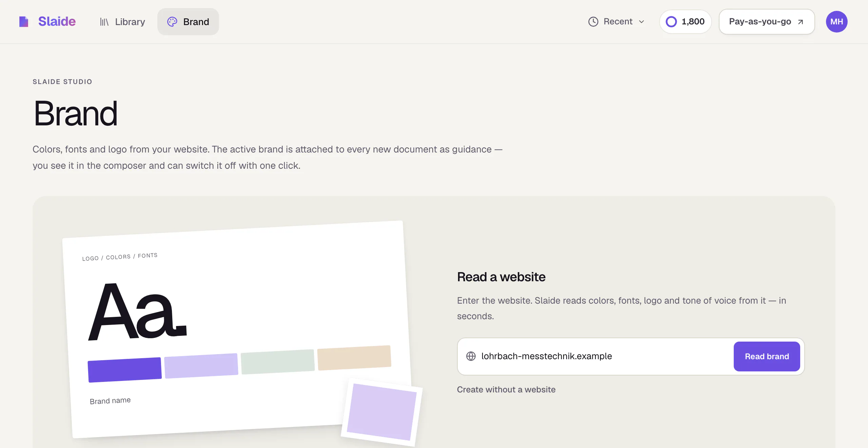
Task: Open the Pay-as-you-go plan link
Action: point(767,22)
